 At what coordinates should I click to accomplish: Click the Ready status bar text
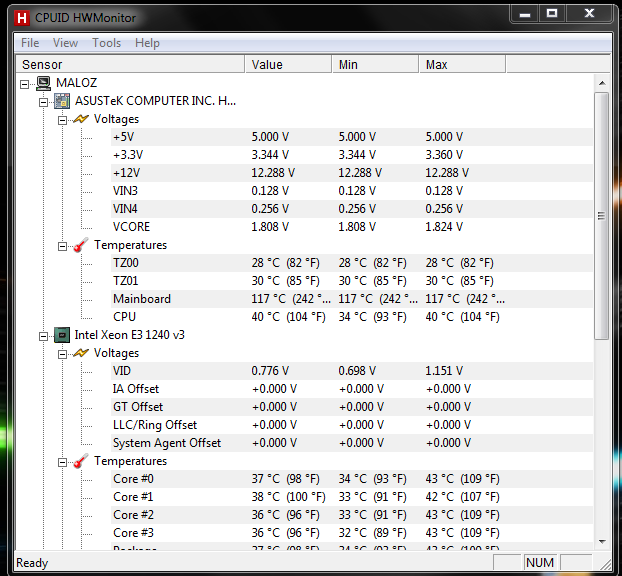coord(32,563)
